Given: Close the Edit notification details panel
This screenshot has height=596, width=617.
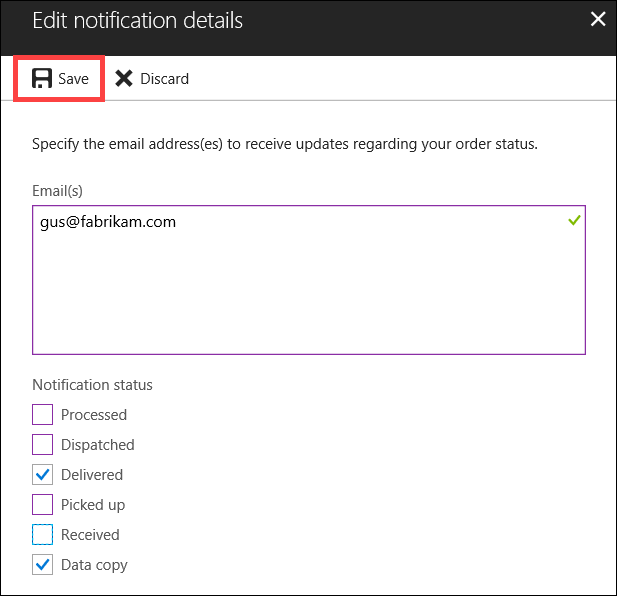Looking at the screenshot, I should tap(598, 19).
